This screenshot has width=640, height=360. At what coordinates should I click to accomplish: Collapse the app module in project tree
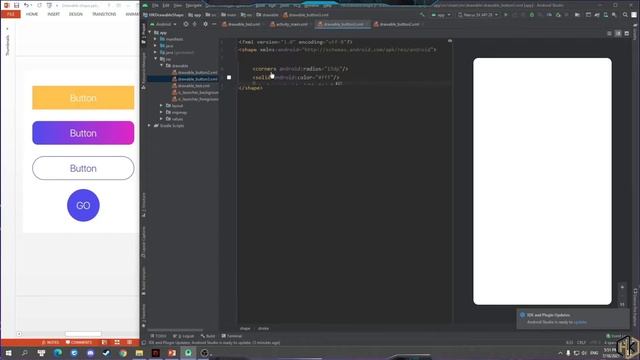(x=150, y=32)
